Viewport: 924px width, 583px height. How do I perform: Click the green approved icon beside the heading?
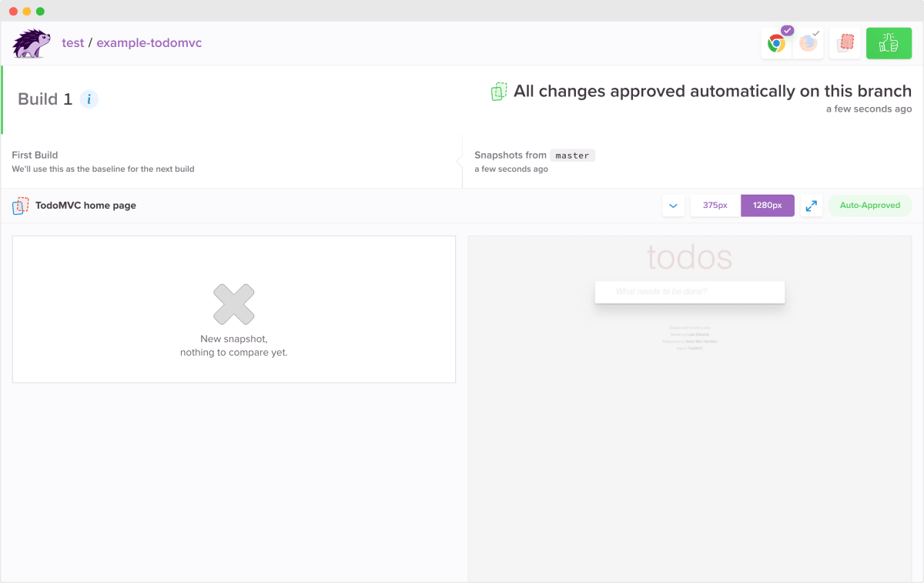499,92
